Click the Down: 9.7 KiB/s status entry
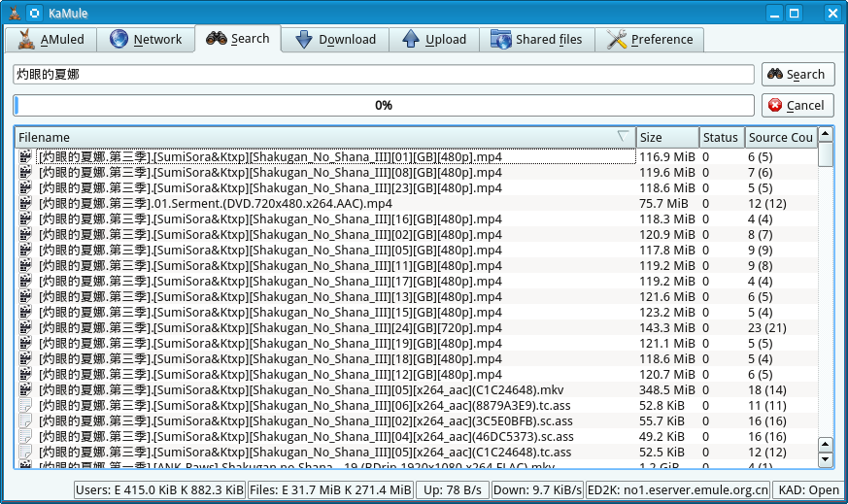848x504 pixels. pos(537,490)
